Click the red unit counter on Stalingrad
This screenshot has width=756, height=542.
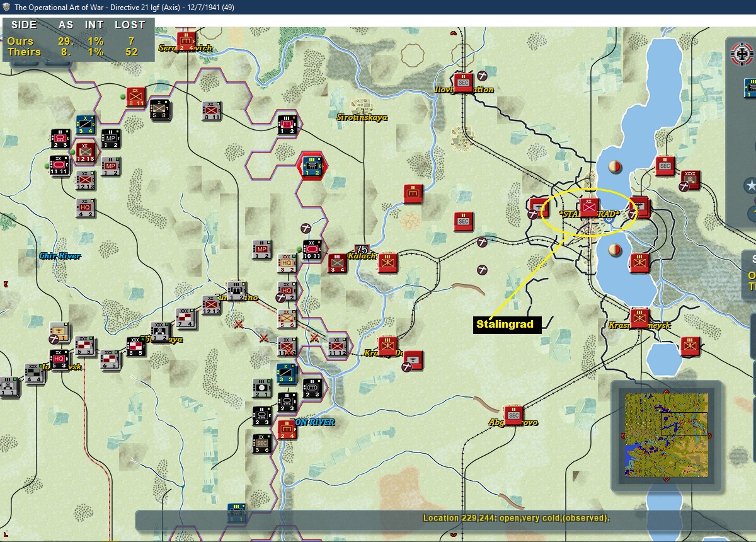point(590,208)
